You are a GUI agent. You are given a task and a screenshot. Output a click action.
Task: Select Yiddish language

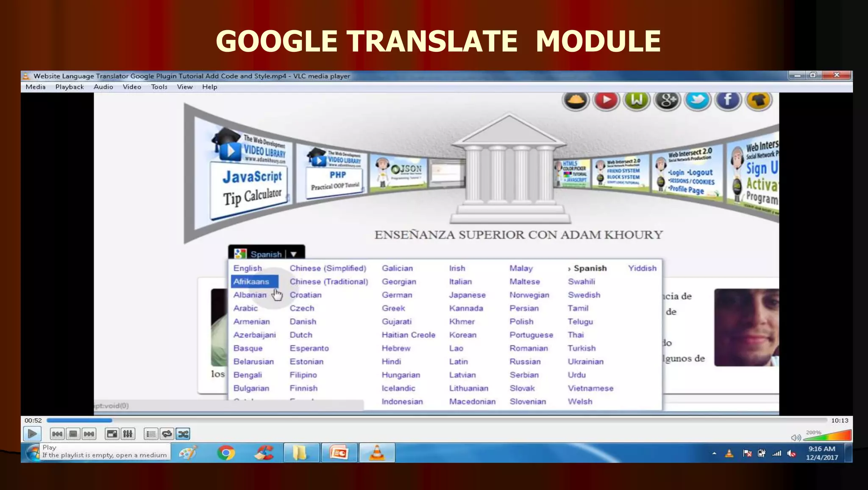(642, 268)
